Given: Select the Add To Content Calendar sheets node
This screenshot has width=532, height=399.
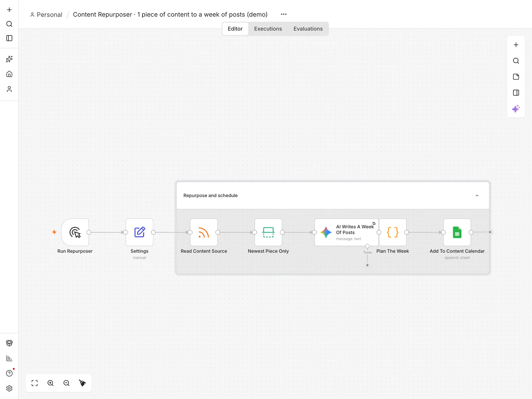Looking at the screenshot, I should click(x=457, y=232).
